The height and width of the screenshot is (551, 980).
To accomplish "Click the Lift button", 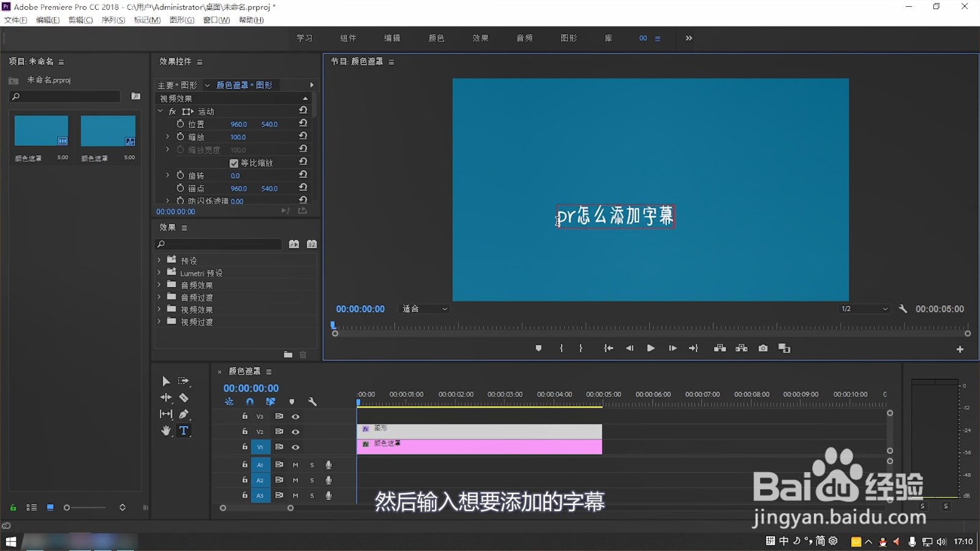I will [720, 348].
